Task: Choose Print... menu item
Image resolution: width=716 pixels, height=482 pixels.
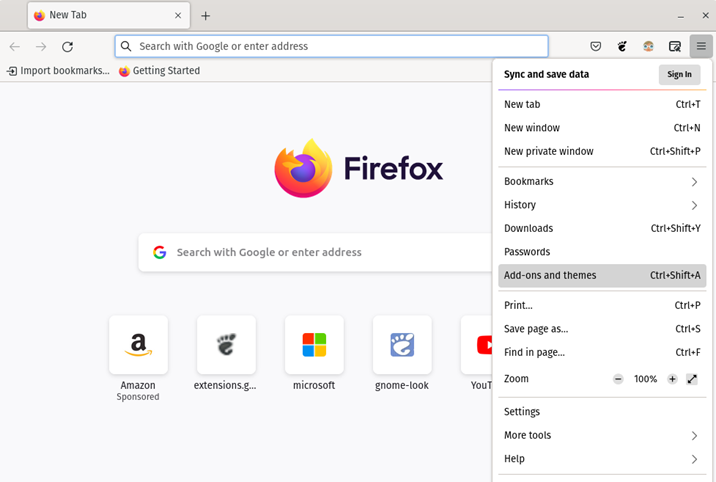Action: (x=602, y=305)
